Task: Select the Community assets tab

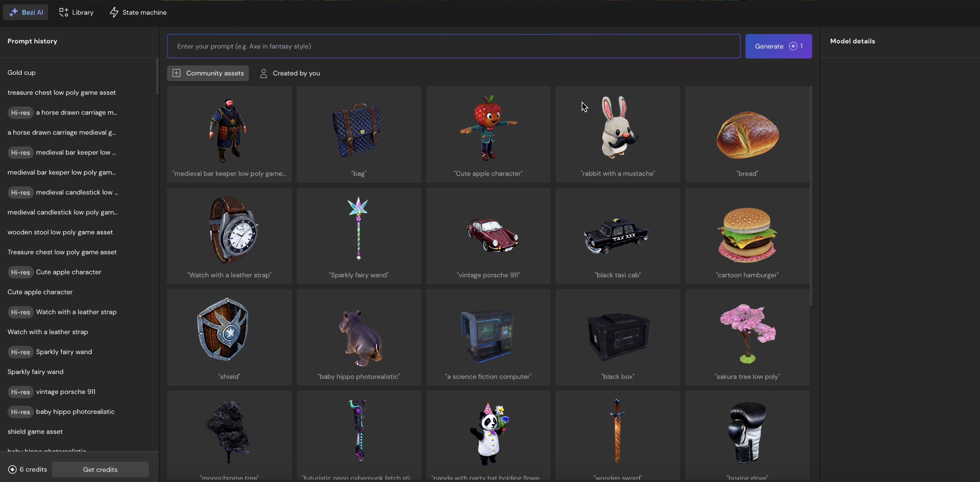Action: coord(215,73)
